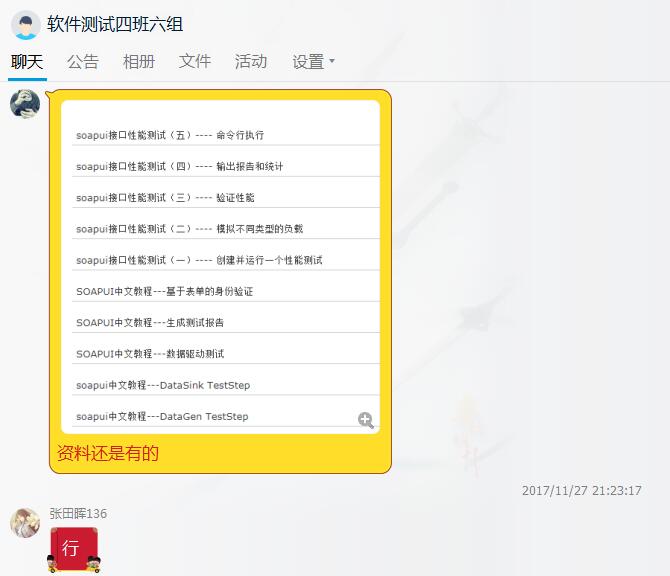Click row soapui中文教程---DataGen TestStep
Image resolution: width=670 pixels, height=576 pixels.
pos(226,416)
